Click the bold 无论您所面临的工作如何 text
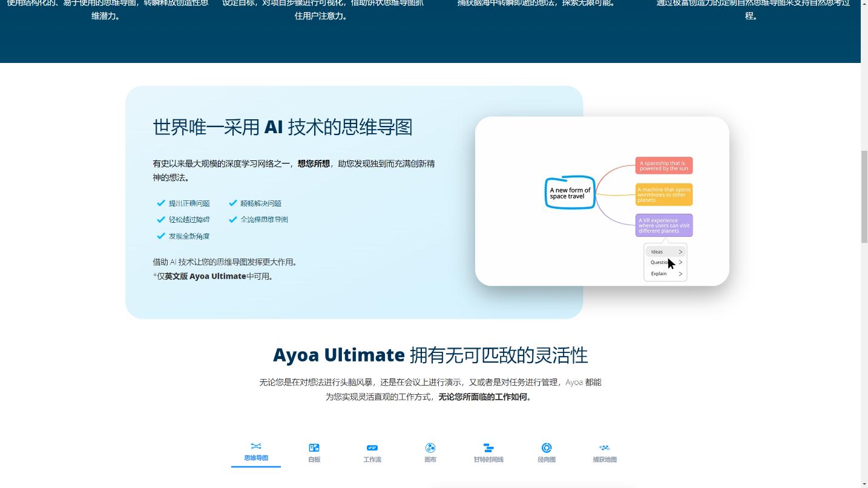Image resolution: width=868 pixels, height=488 pixels. click(x=483, y=397)
